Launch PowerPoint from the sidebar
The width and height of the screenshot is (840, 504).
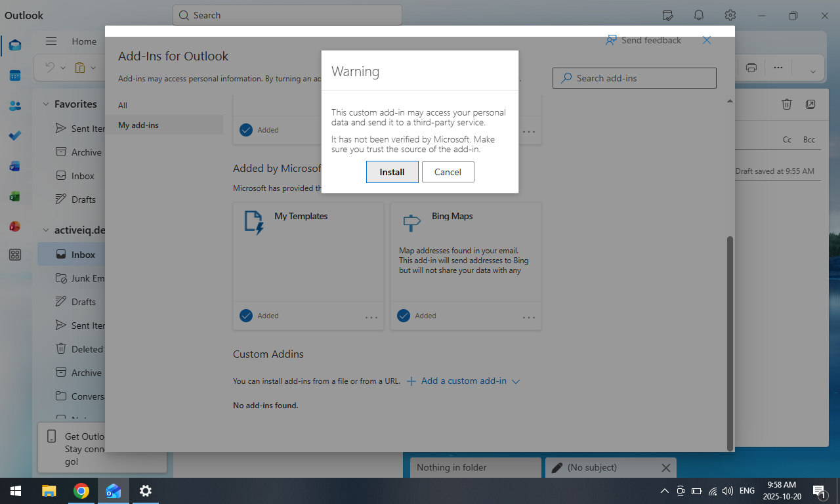click(x=14, y=226)
